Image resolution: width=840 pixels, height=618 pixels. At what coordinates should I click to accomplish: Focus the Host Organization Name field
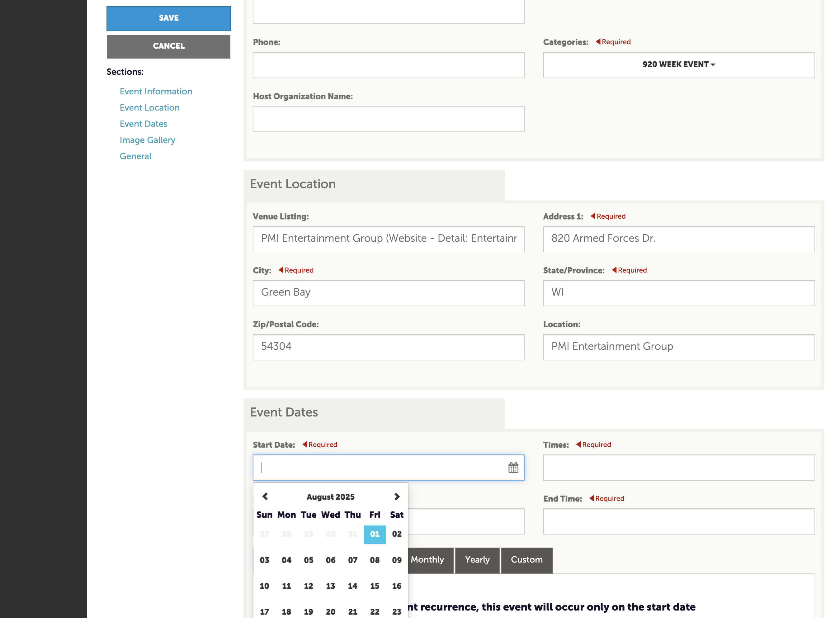(389, 119)
